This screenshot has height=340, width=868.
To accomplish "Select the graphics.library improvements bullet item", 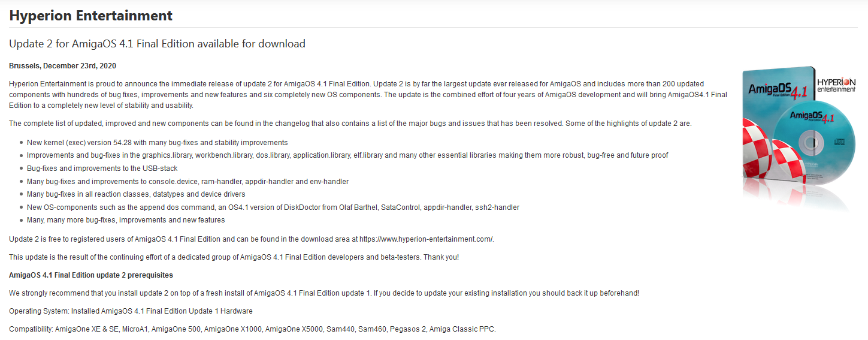I will pyautogui.click(x=347, y=155).
